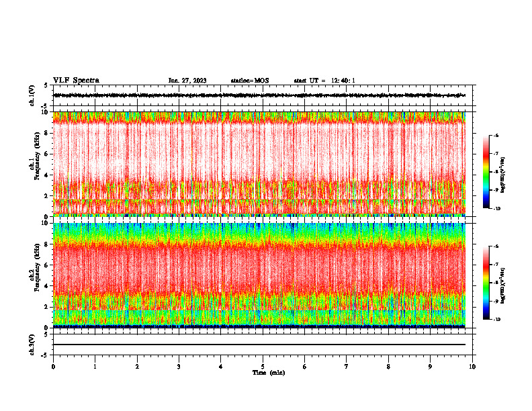Click the "-6" label on ch.2 color scale
This screenshot has height=411, width=532.
coord(496,246)
